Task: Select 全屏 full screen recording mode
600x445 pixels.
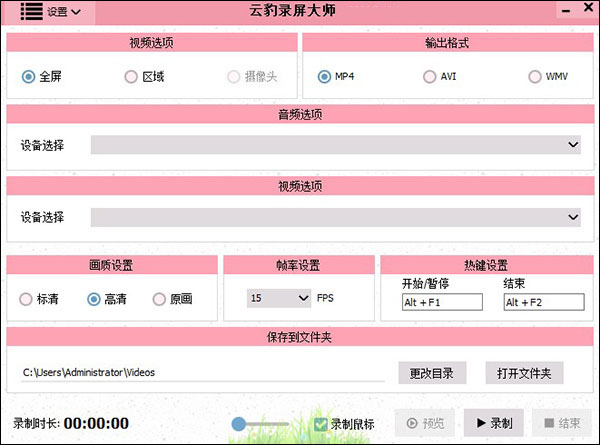Action: [x=42, y=77]
